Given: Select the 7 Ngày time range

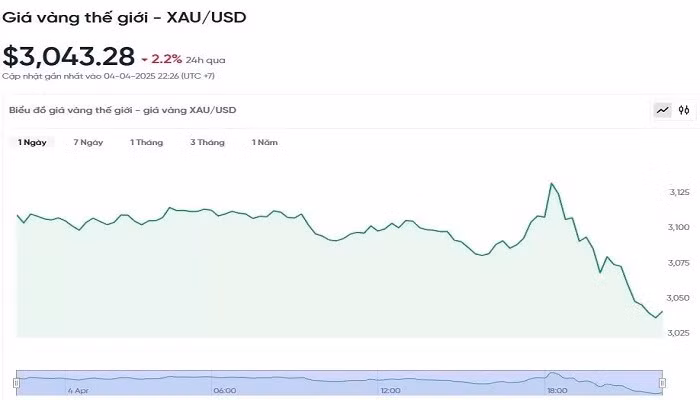Looking at the screenshot, I should (x=88, y=142).
